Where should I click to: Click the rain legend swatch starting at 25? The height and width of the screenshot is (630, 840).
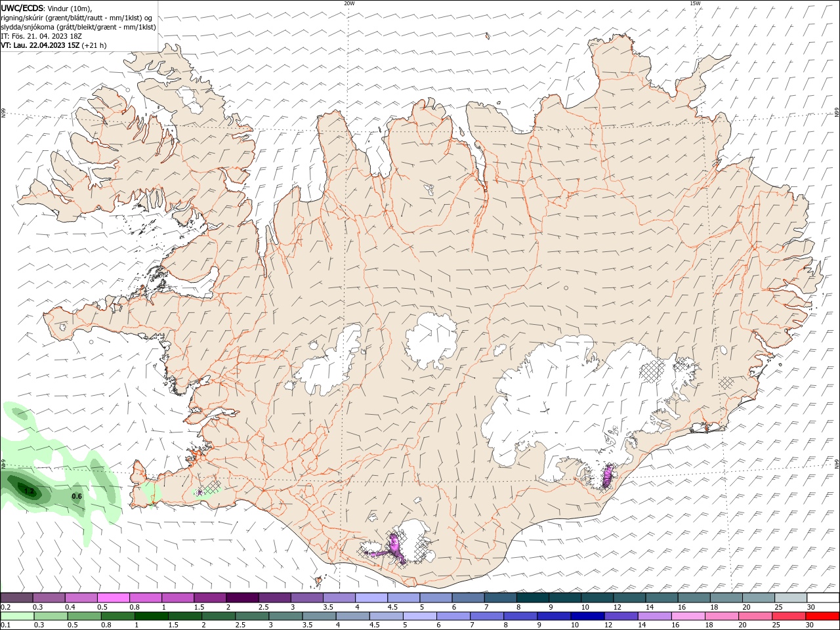coord(789,616)
